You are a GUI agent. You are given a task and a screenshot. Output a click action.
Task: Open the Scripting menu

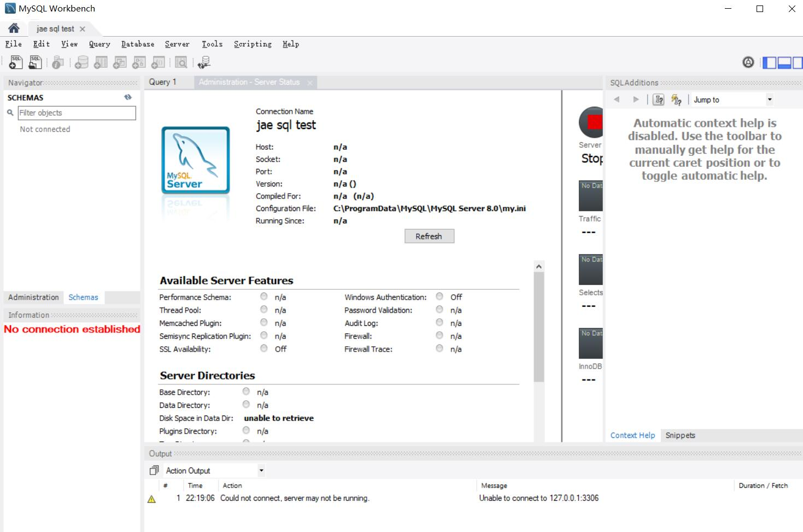(253, 44)
